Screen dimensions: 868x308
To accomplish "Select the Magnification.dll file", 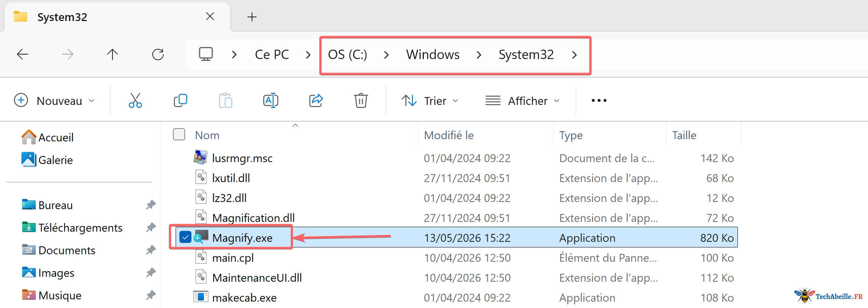I will click(x=253, y=218).
